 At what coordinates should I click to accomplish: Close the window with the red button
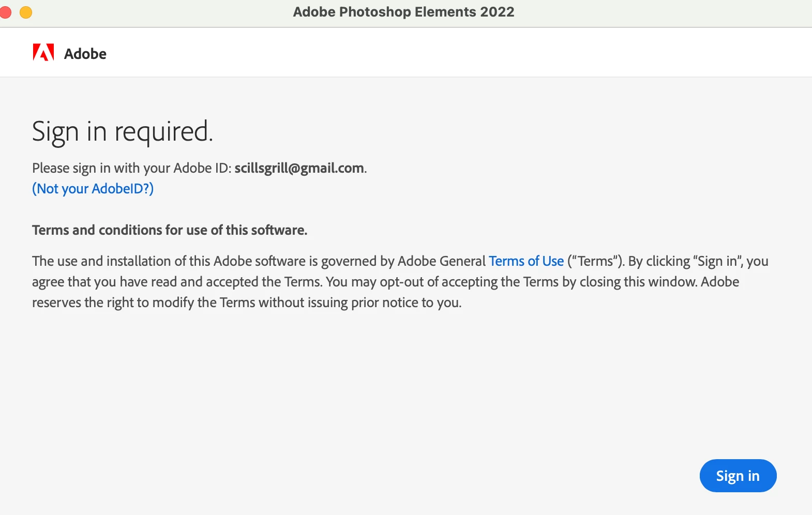(x=5, y=12)
